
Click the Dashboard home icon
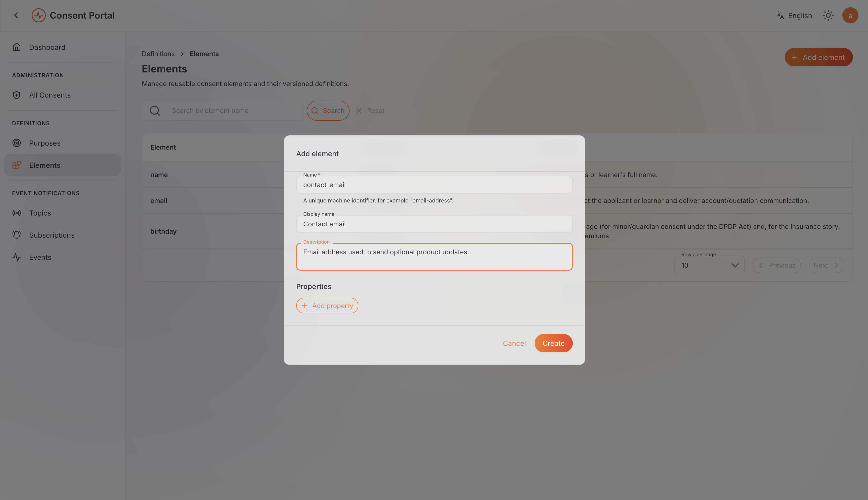pyautogui.click(x=17, y=47)
